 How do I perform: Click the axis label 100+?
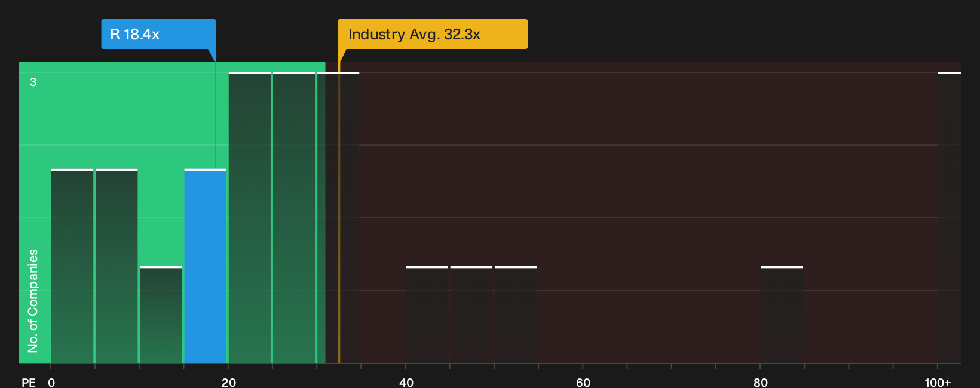pyautogui.click(x=938, y=382)
